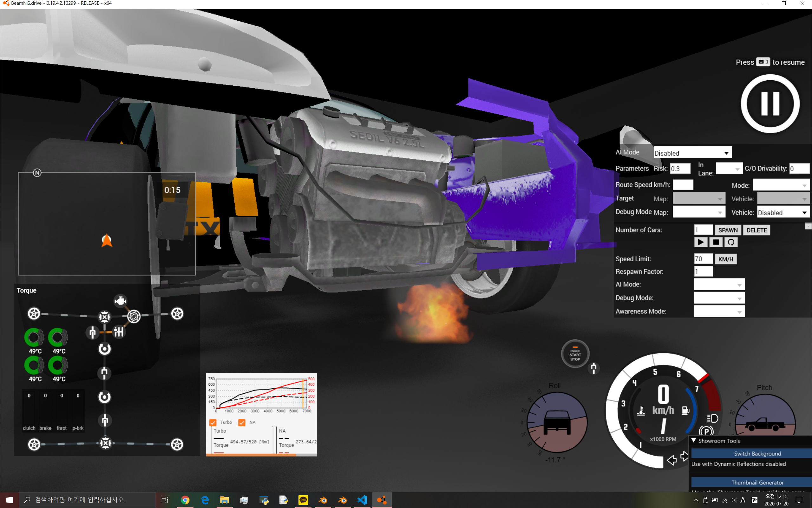
Task: Click the front differential icon
Action: pos(105,317)
